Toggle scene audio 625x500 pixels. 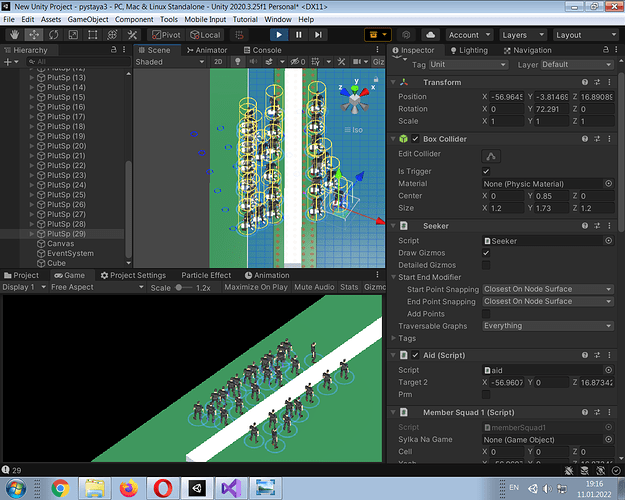point(253,62)
